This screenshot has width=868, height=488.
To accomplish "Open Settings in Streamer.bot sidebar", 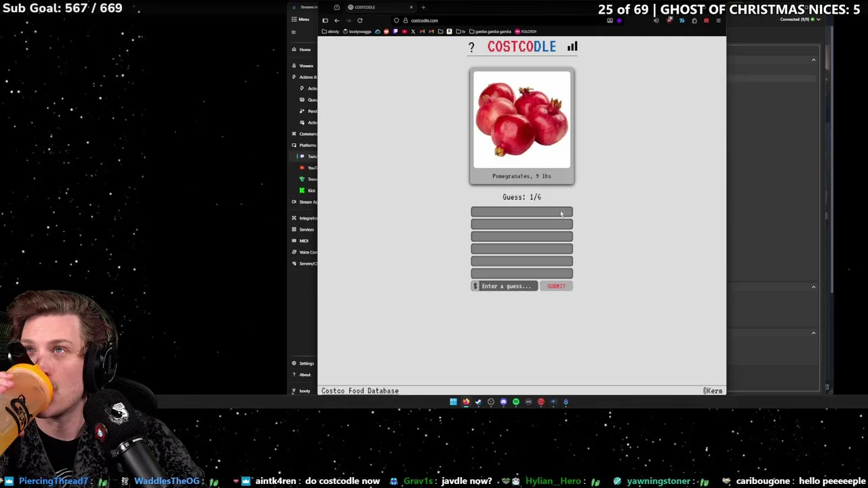I will coord(302,363).
